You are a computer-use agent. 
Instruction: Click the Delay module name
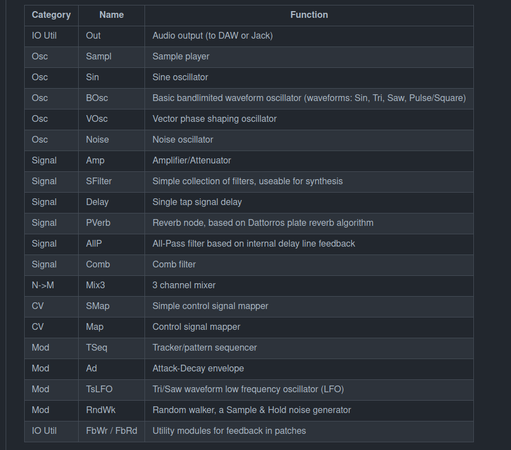pos(97,202)
